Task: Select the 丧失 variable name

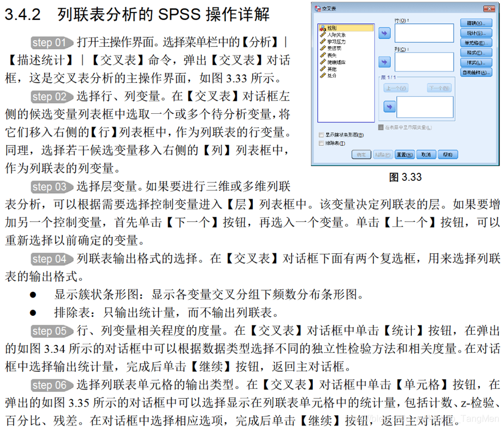Action: [332, 55]
